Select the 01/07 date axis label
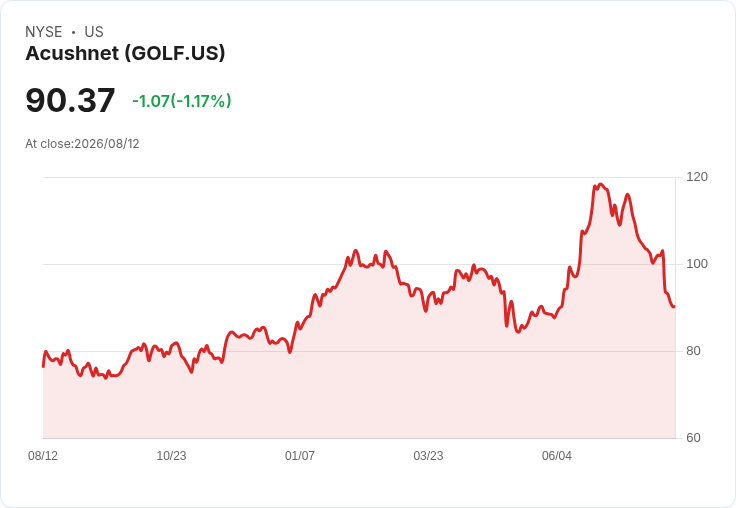736x508 pixels. point(299,455)
